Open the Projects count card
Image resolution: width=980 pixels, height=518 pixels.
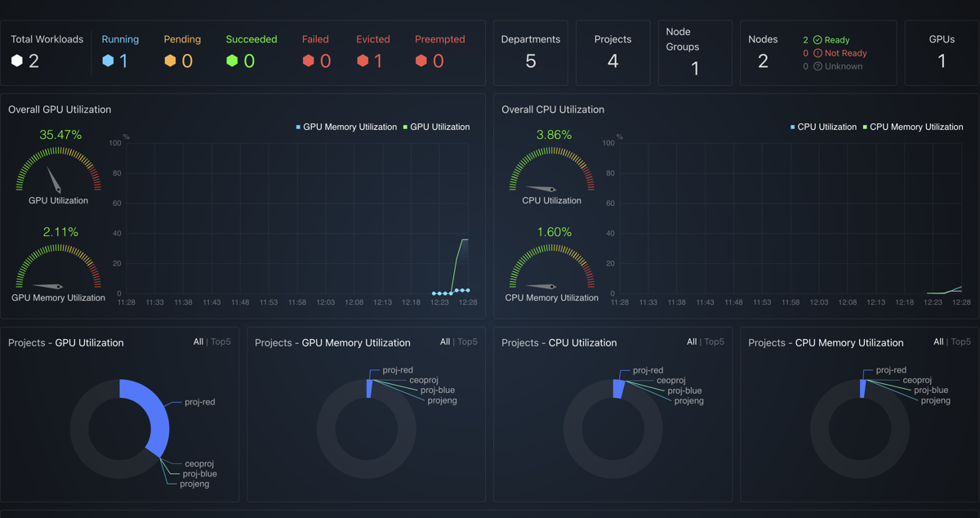click(612, 53)
